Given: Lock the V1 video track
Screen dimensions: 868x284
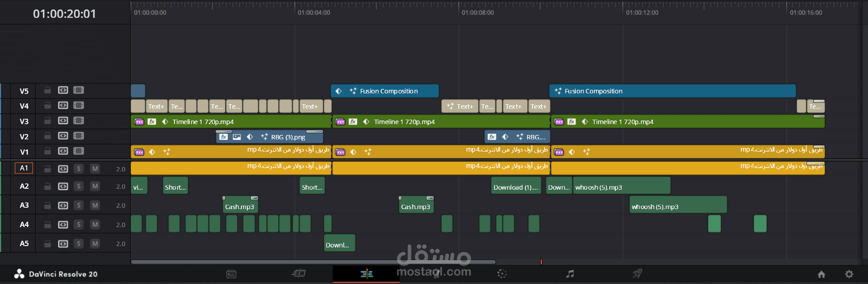Looking at the screenshot, I should click(47, 151).
